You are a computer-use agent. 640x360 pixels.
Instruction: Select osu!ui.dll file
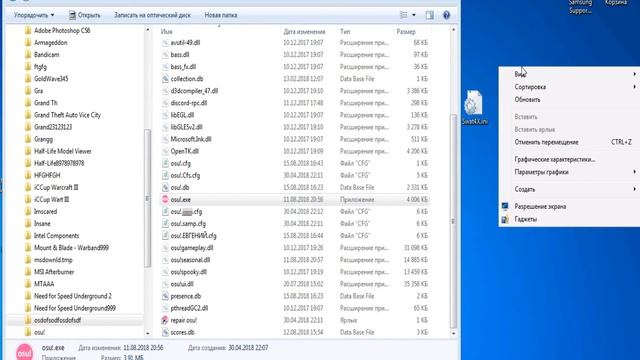coord(182,284)
